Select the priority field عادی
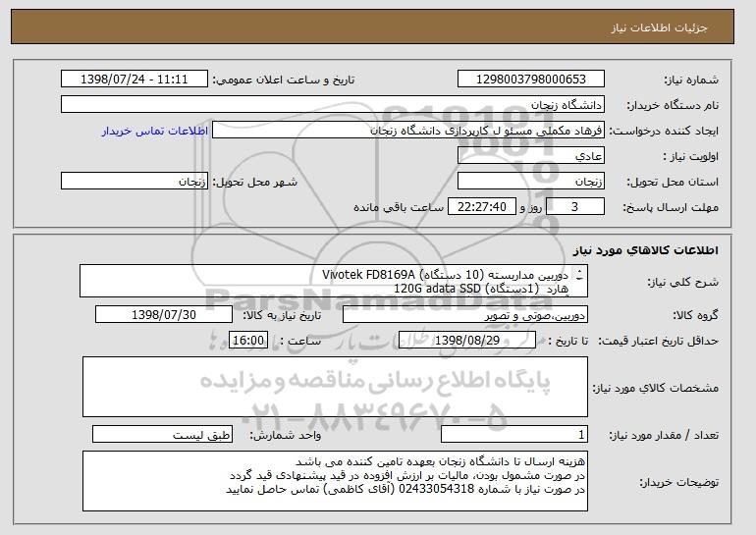756x535 pixels. tap(531, 156)
